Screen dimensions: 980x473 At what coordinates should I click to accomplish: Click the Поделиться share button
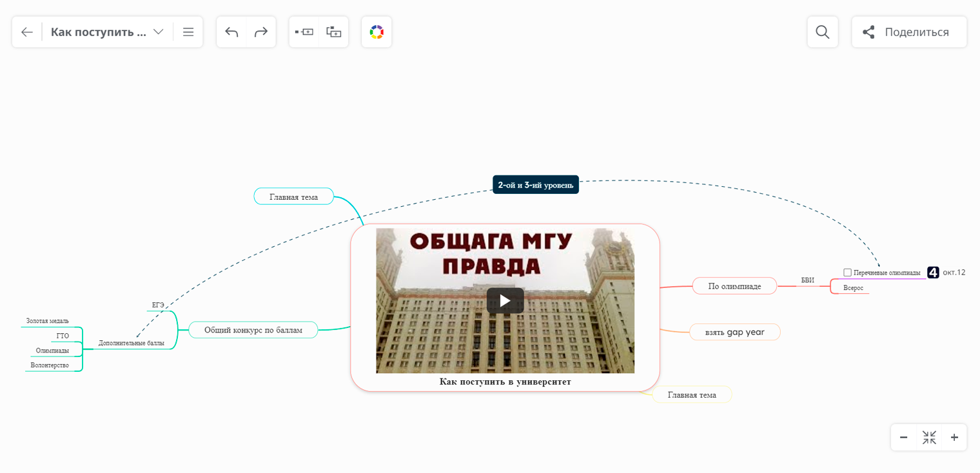coord(909,32)
